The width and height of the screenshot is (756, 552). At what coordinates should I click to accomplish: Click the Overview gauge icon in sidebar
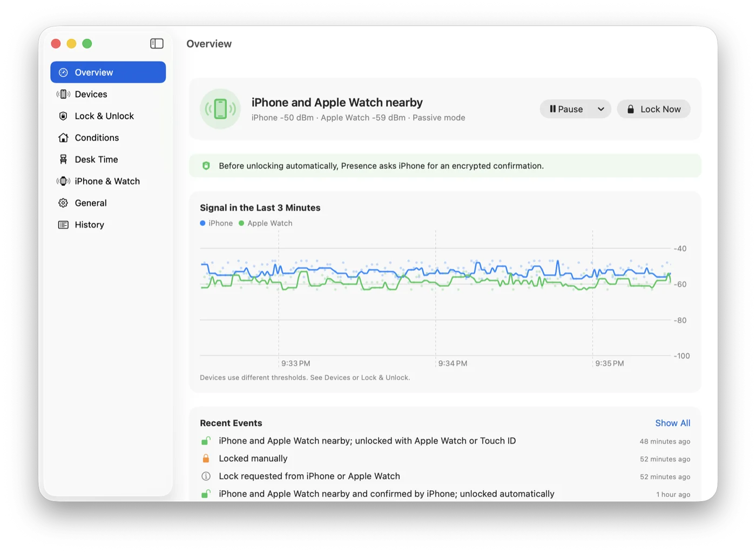click(x=63, y=72)
